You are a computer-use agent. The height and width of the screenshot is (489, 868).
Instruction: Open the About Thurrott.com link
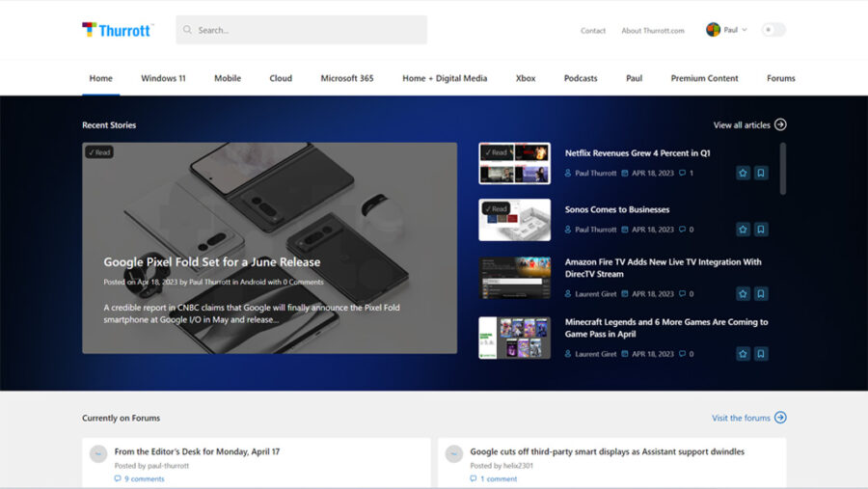(x=652, y=31)
